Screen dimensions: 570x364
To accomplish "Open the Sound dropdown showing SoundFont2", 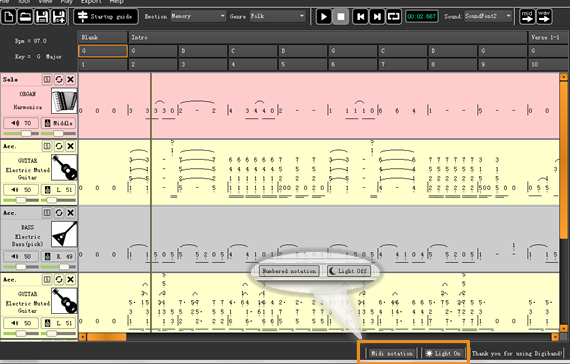I will [x=488, y=16].
